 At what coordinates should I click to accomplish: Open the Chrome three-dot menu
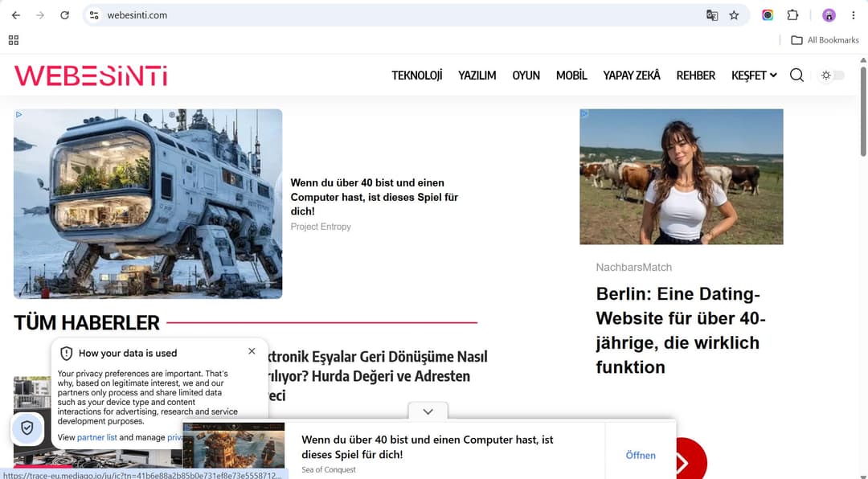pyautogui.click(x=853, y=15)
